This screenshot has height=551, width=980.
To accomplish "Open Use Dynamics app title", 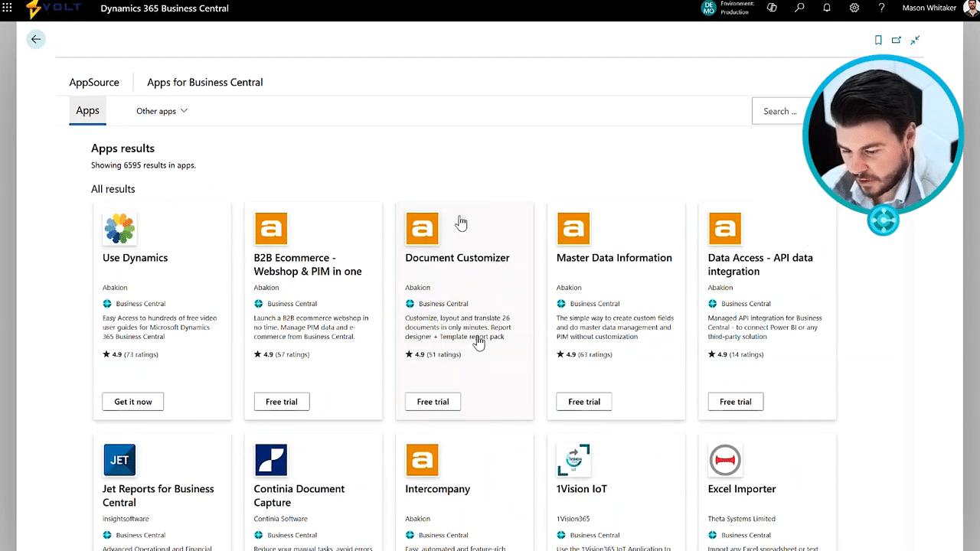I will [x=135, y=258].
